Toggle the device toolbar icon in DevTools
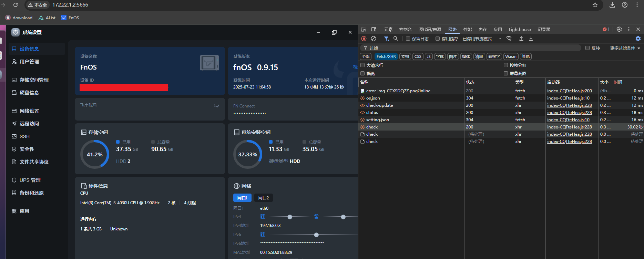The width and height of the screenshot is (644, 259). pos(374,29)
